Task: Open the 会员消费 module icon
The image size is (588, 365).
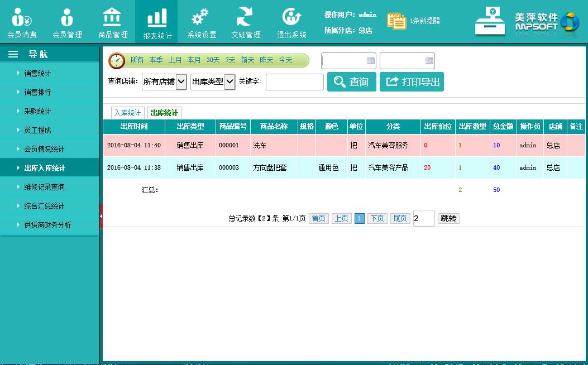Action: tap(22, 17)
